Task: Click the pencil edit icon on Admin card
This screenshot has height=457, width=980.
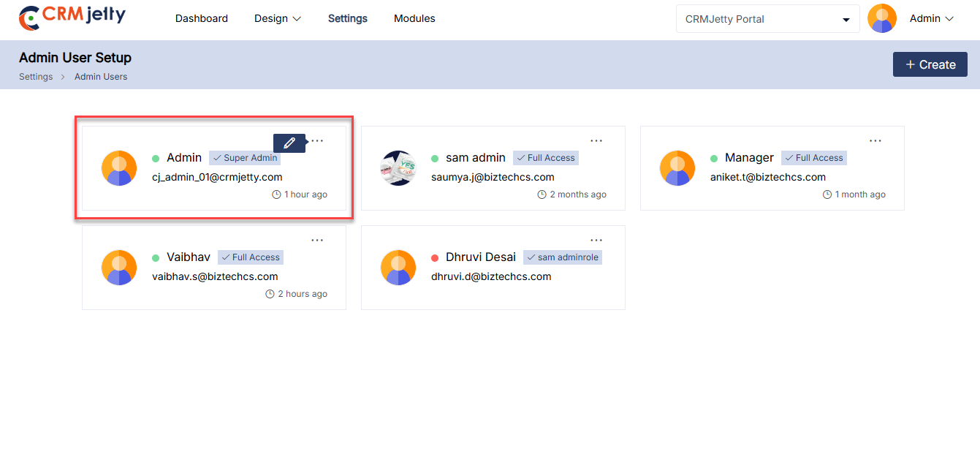Action: [289, 143]
